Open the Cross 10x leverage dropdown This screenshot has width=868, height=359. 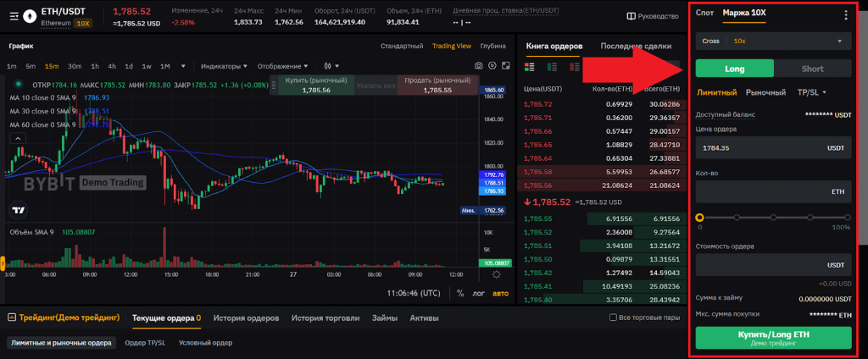point(772,41)
